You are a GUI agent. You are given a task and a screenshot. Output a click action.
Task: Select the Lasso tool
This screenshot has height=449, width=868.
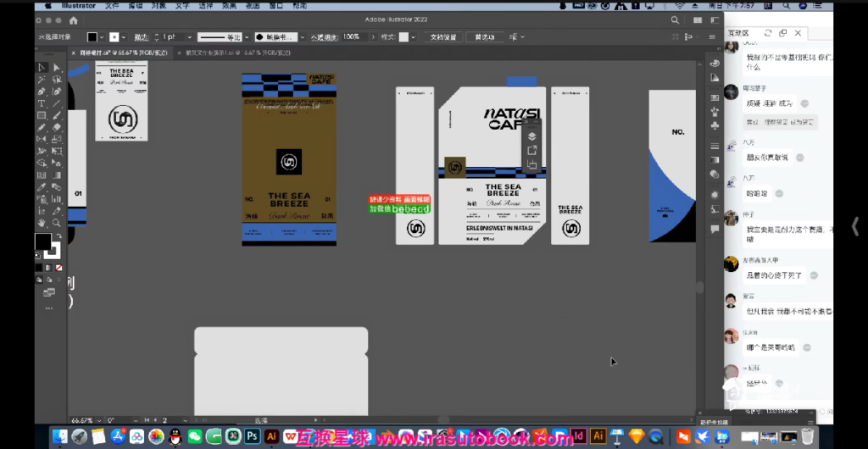pos(57,80)
